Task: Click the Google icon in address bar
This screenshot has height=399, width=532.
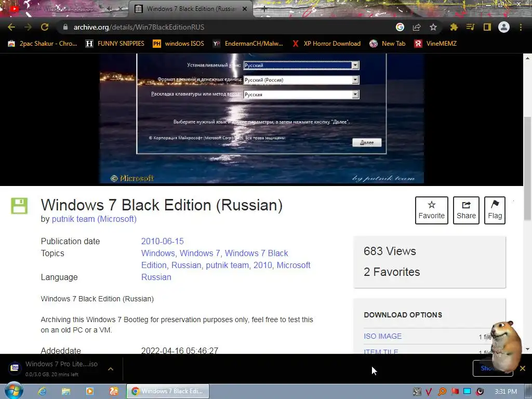Action: click(400, 27)
